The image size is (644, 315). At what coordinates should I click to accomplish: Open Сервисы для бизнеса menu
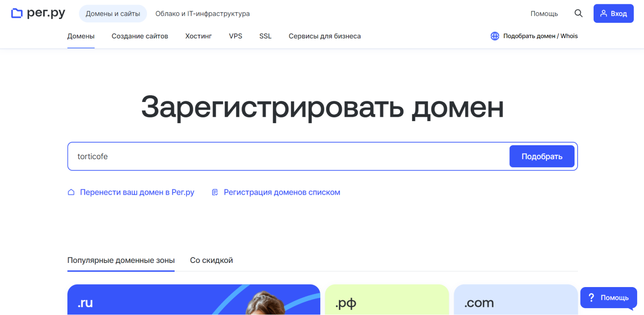(x=325, y=36)
